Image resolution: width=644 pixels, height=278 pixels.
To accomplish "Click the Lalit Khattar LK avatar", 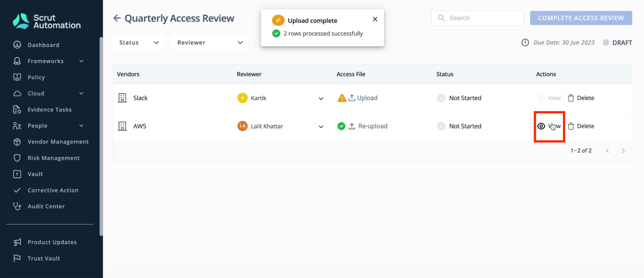I will tap(242, 126).
